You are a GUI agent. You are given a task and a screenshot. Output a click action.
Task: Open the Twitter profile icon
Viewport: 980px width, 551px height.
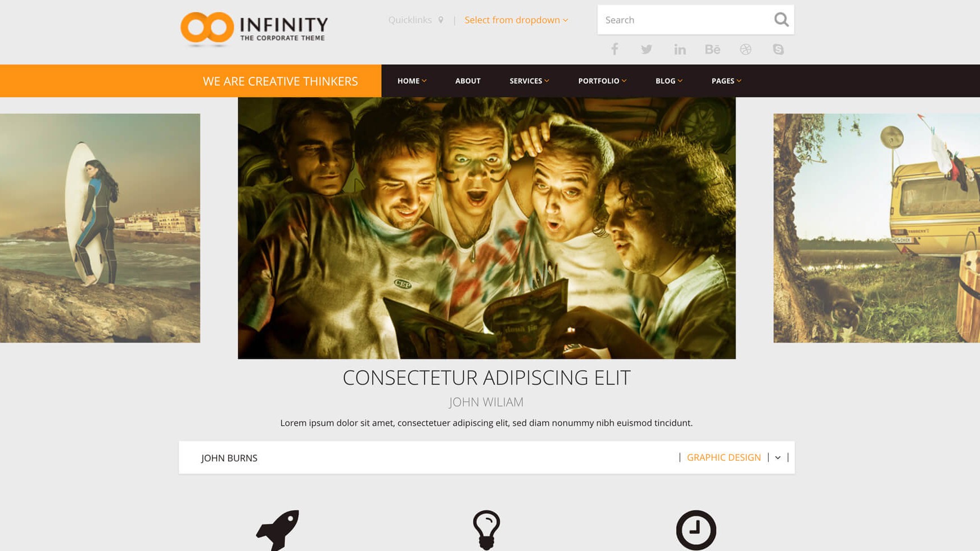click(647, 50)
